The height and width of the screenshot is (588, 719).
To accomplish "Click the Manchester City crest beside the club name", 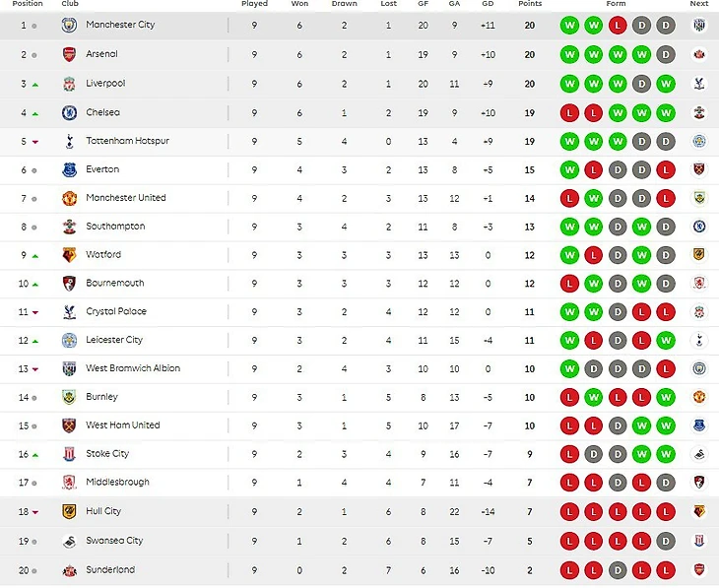I will (x=69, y=25).
